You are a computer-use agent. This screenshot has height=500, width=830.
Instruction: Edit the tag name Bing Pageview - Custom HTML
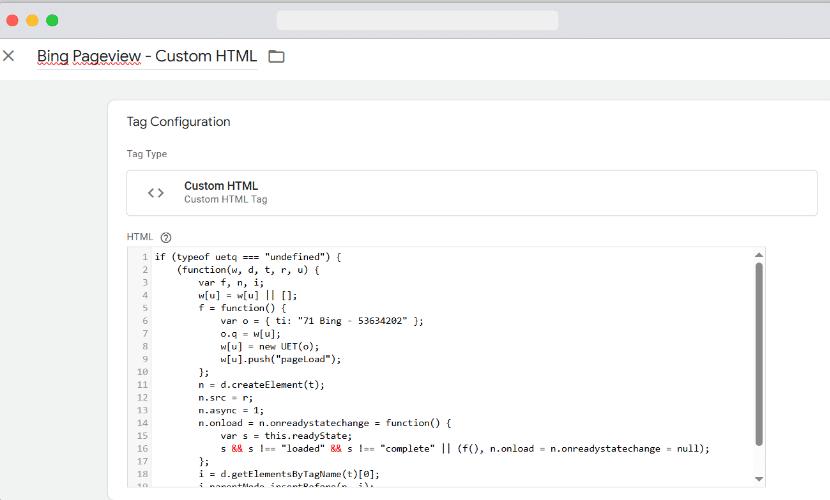(x=147, y=56)
